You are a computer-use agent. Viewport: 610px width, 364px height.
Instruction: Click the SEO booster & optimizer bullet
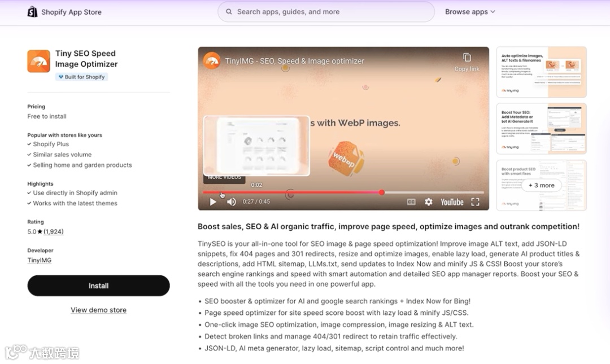pos(337,301)
